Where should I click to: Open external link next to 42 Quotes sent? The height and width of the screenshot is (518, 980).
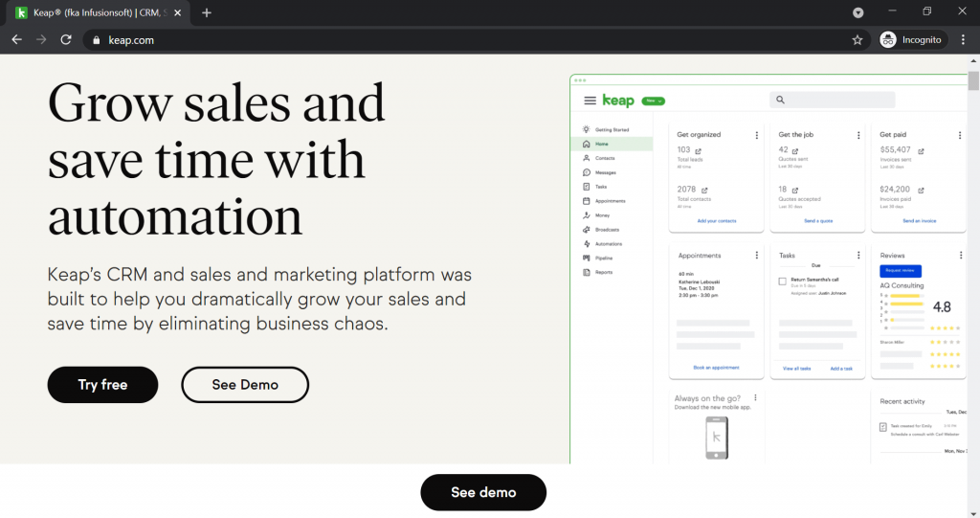click(795, 150)
